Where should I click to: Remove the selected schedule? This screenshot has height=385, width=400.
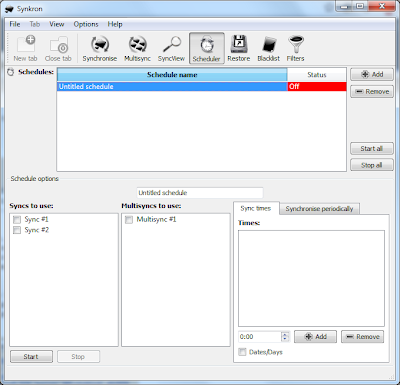[372, 91]
